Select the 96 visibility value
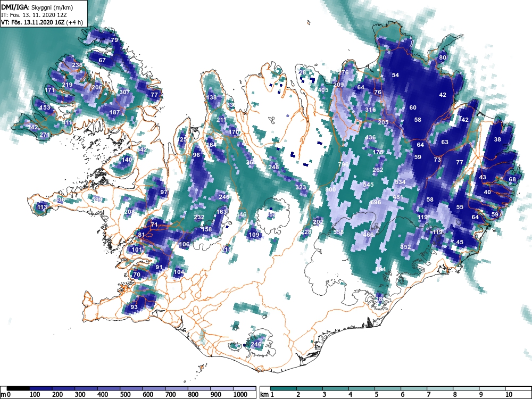This screenshot has width=532, height=399. 196,155
